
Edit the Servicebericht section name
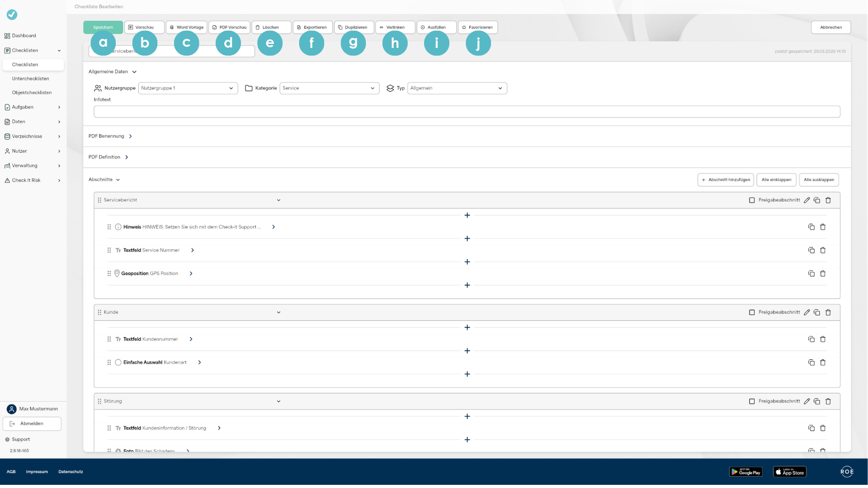point(807,200)
